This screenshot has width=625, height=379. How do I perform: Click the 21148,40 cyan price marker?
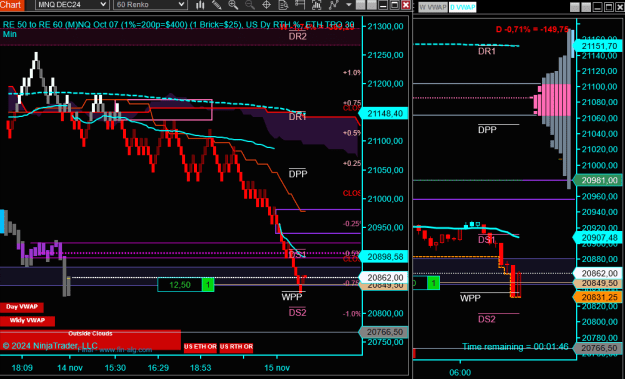[383, 114]
